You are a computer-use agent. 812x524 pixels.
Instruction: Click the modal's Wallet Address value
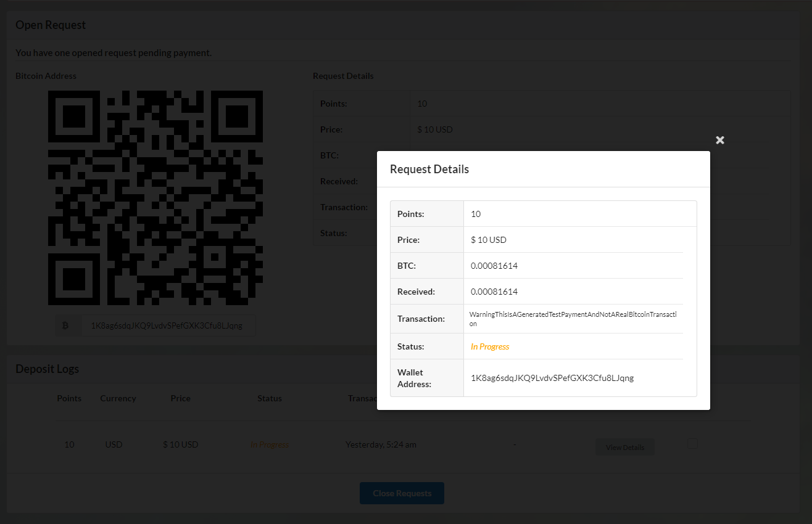552,378
